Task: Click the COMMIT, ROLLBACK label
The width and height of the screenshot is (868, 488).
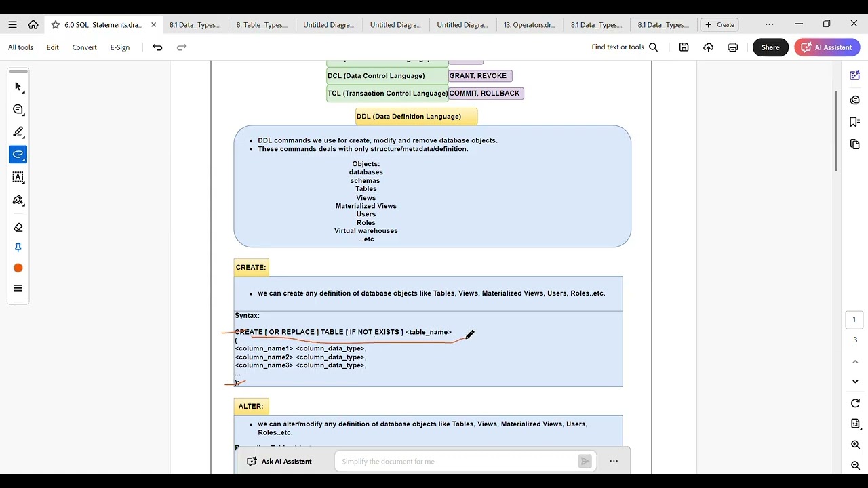Action: pos(485,94)
